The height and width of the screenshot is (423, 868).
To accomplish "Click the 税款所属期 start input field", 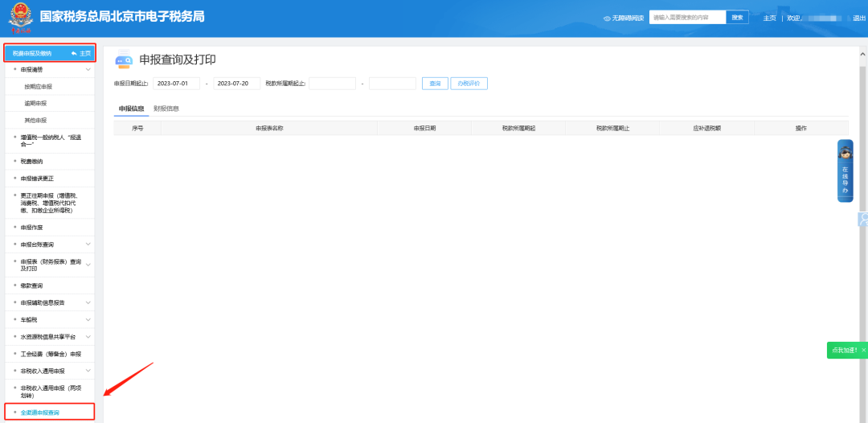I will tap(332, 84).
